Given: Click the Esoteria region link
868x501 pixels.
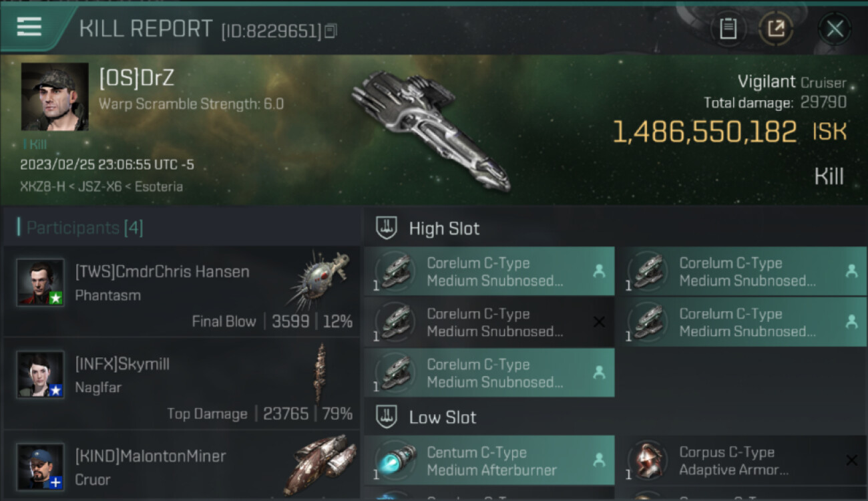Looking at the screenshot, I should coord(158,186).
